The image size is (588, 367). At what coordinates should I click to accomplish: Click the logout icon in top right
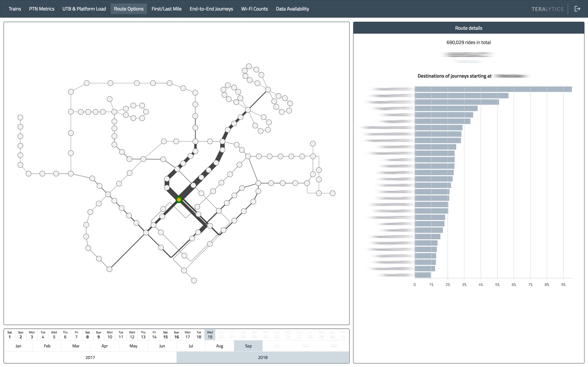click(x=577, y=9)
